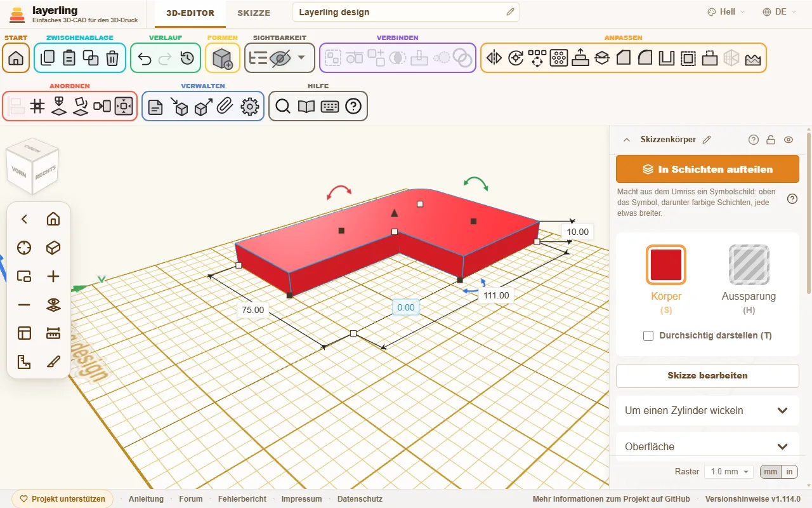Open the settings gear in Verwalten
The width and height of the screenshot is (812, 508).
[x=251, y=107]
